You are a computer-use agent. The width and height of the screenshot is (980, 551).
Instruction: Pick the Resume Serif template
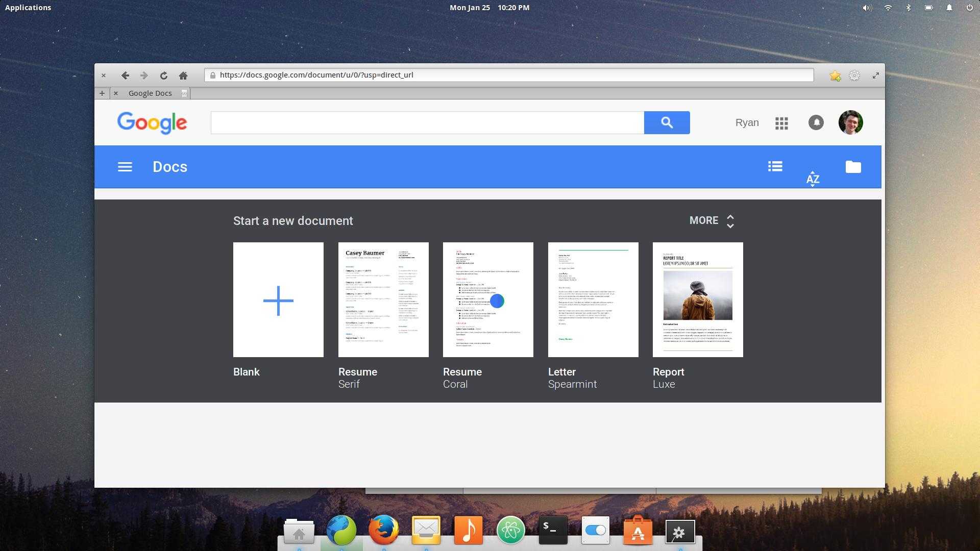coord(383,299)
